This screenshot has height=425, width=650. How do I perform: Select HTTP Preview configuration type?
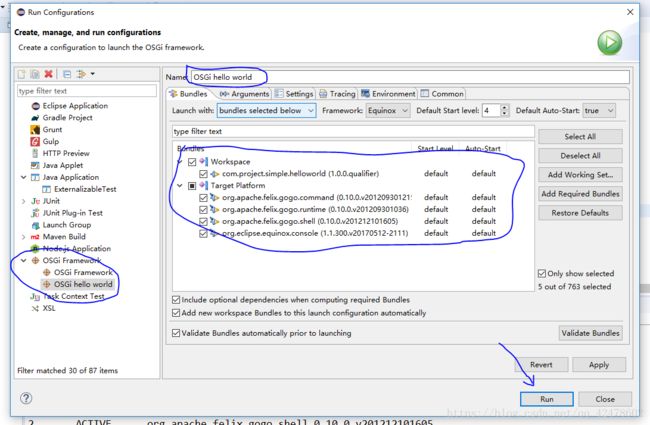click(66, 153)
